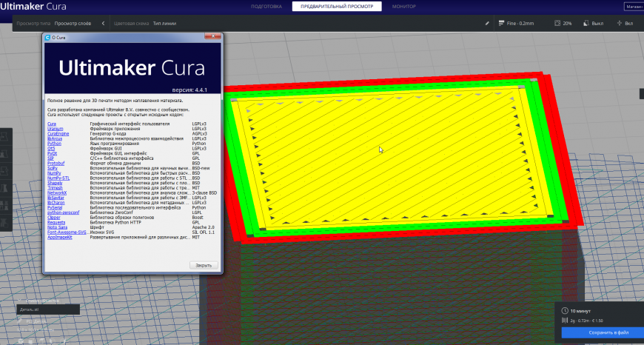Click the support structure icon
The width and height of the screenshot is (644, 345).
coord(586,24)
